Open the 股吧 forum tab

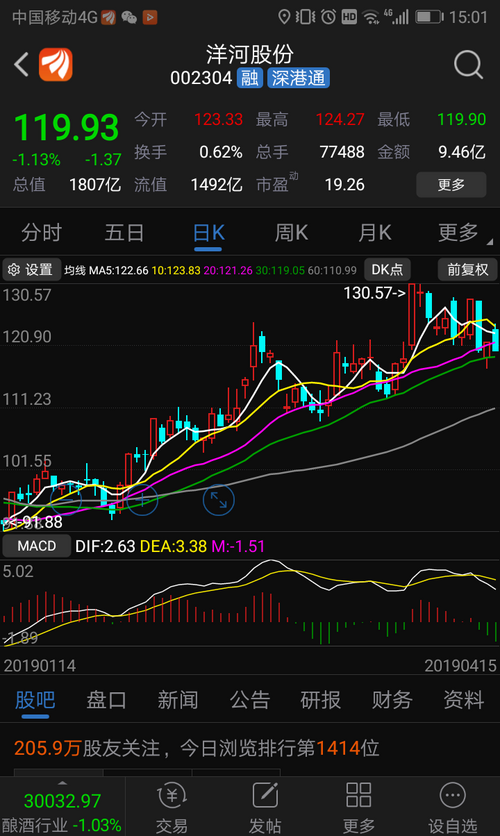click(x=35, y=700)
